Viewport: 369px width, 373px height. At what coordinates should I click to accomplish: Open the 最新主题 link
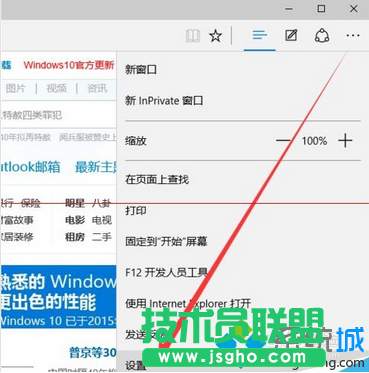pos(96,167)
